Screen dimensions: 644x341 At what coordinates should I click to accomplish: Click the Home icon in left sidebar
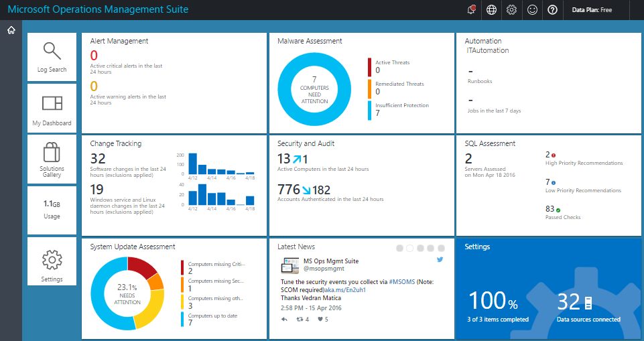[11, 30]
